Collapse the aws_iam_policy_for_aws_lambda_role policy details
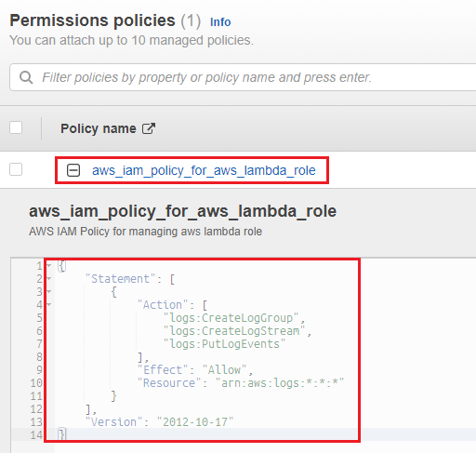Viewport: 476px width, 453px height. pyautogui.click(x=73, y=170)
